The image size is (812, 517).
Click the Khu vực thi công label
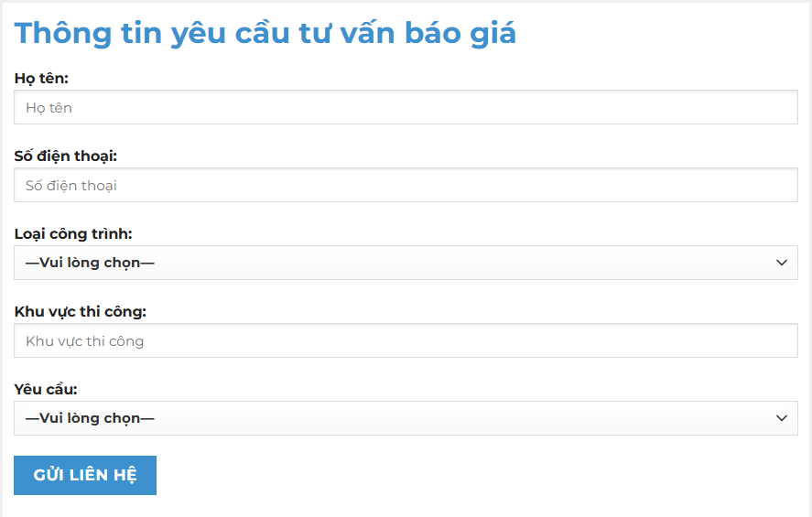pos(81,312)
